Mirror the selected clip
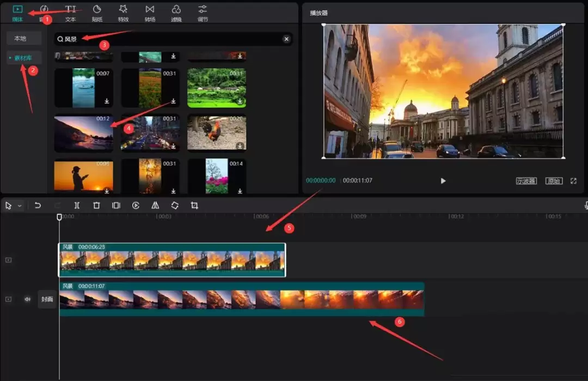Image resolution: width=588 pixels, height=381 pixels. pyautogui.click(x=155, y=205)
